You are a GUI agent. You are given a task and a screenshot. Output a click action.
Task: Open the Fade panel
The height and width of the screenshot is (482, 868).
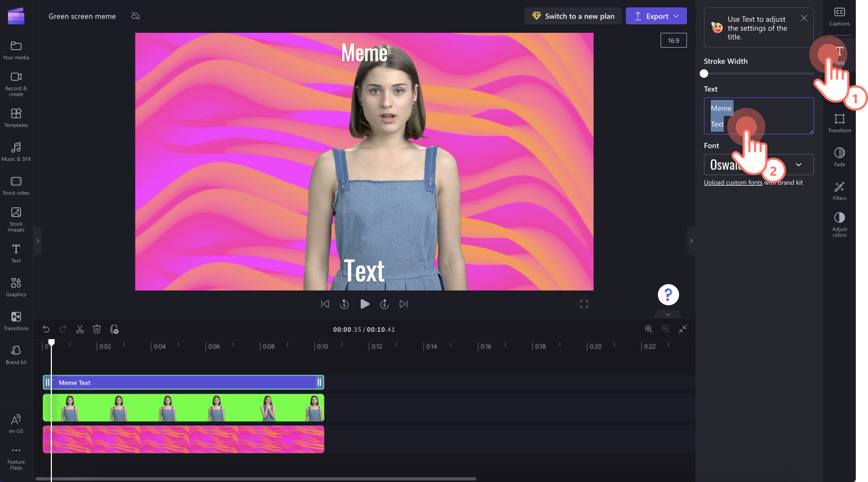point(839,156)
